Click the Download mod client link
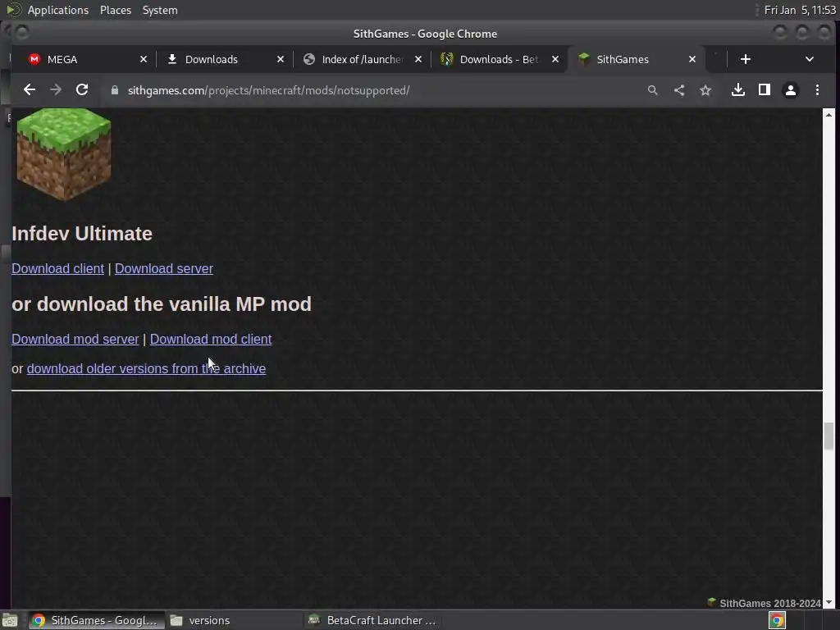Image resolution: width=840 pixels, height=630 pixels. (211, 339)
